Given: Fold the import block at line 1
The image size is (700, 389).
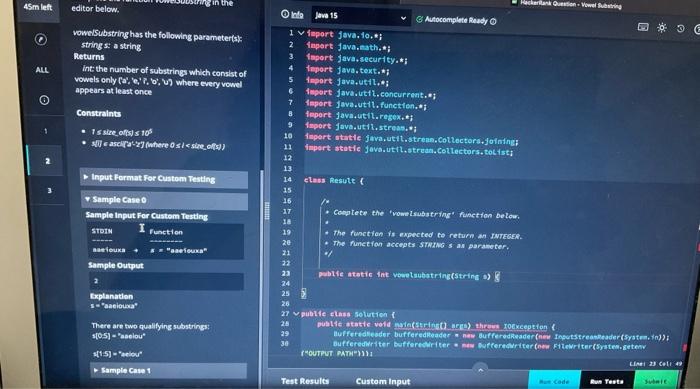Looking at the screenshot, I should pos(301,33).
